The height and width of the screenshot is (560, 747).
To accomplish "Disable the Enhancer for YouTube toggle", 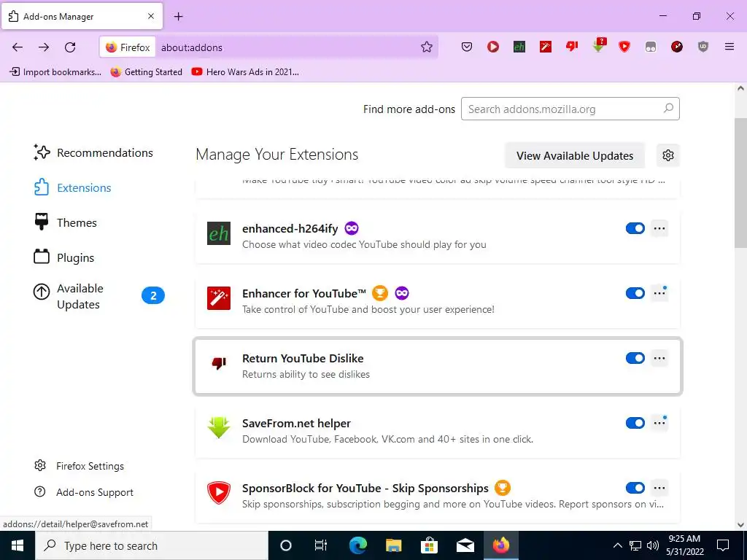I will coord(635,293).
